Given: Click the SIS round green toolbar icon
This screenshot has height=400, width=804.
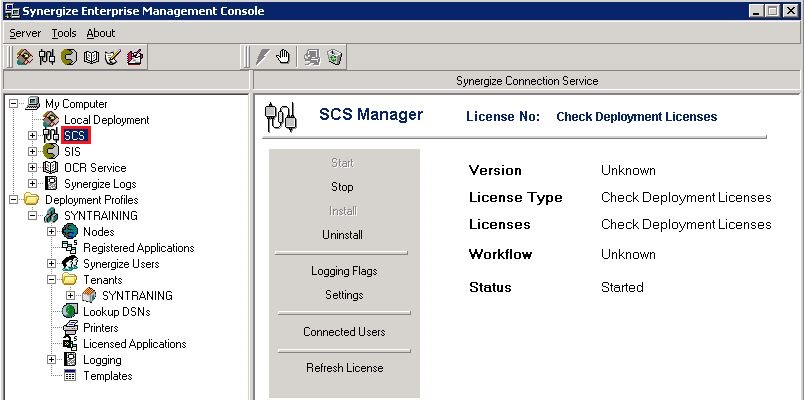Looking at the screenshot, I should tap(69, 57).
